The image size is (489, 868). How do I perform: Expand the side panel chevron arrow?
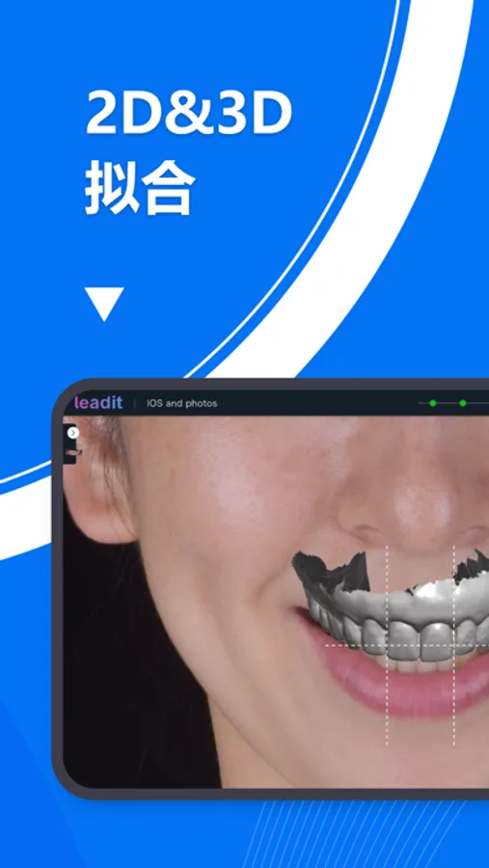coord(73,433)
